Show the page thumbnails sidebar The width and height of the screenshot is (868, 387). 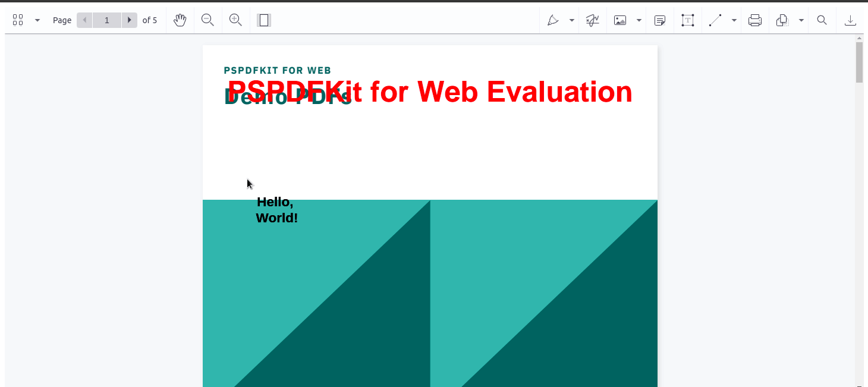click(x=18, y=20)
